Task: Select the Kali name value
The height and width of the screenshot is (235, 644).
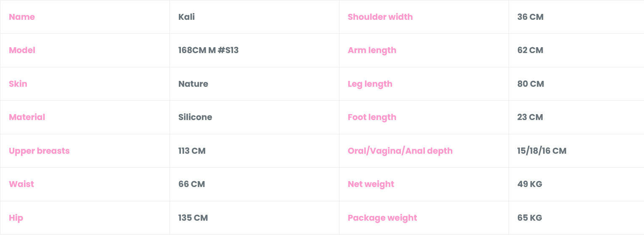Action: click(x=186, y=17)
